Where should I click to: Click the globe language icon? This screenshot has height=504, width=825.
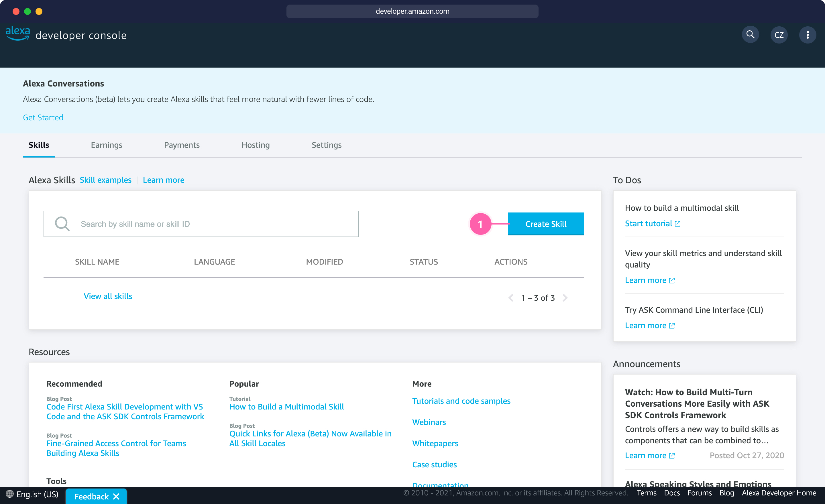9,494
